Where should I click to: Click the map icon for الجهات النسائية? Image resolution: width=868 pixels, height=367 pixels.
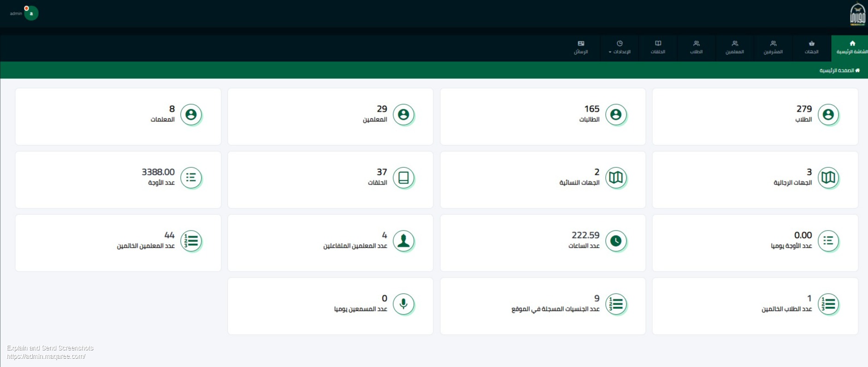(x=616, y=178)
